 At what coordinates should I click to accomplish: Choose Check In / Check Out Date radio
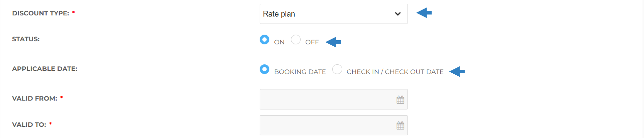click(337, 69)
